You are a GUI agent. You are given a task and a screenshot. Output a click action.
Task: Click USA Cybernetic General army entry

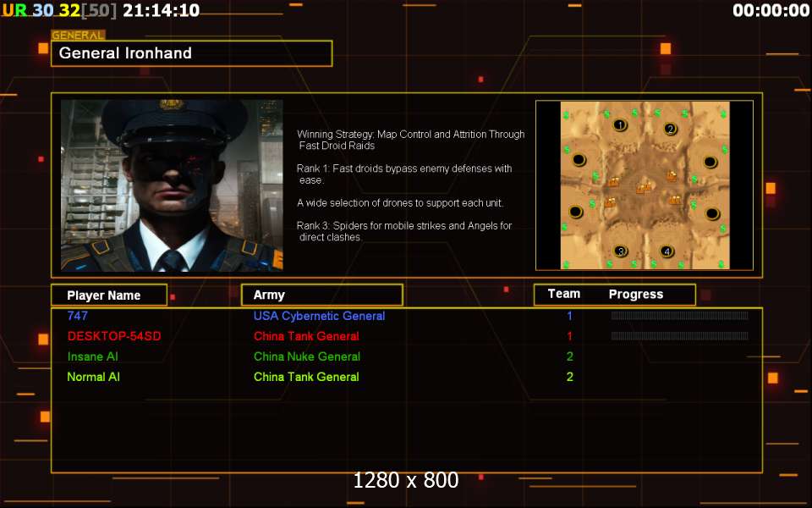click(x=319, y=316)
